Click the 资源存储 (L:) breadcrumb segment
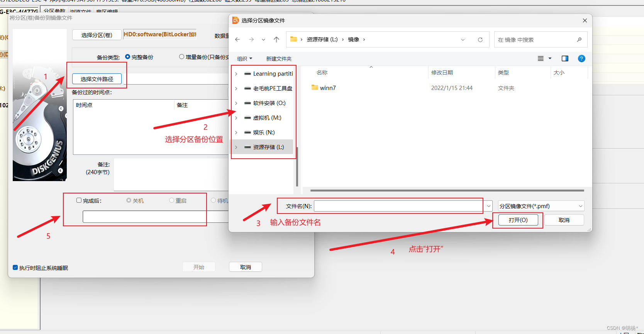 click(x=322, y=39)
